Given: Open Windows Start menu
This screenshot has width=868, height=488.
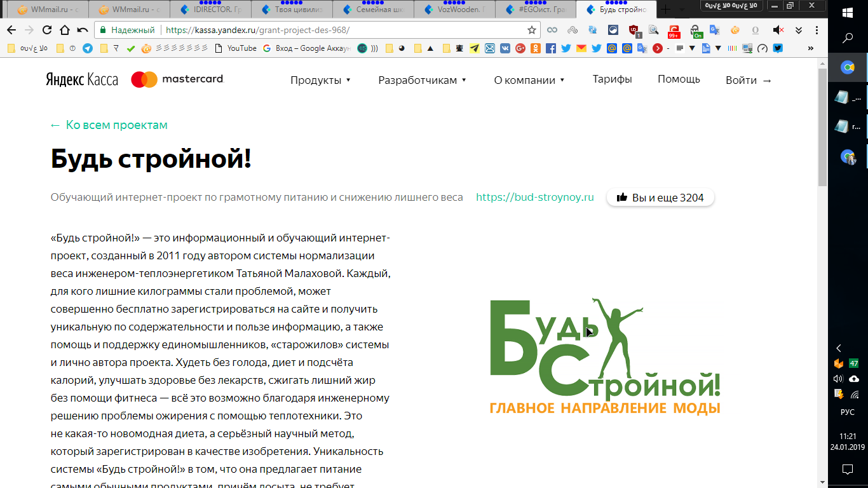Looking at the screenshot, I should tap(847, 13).
